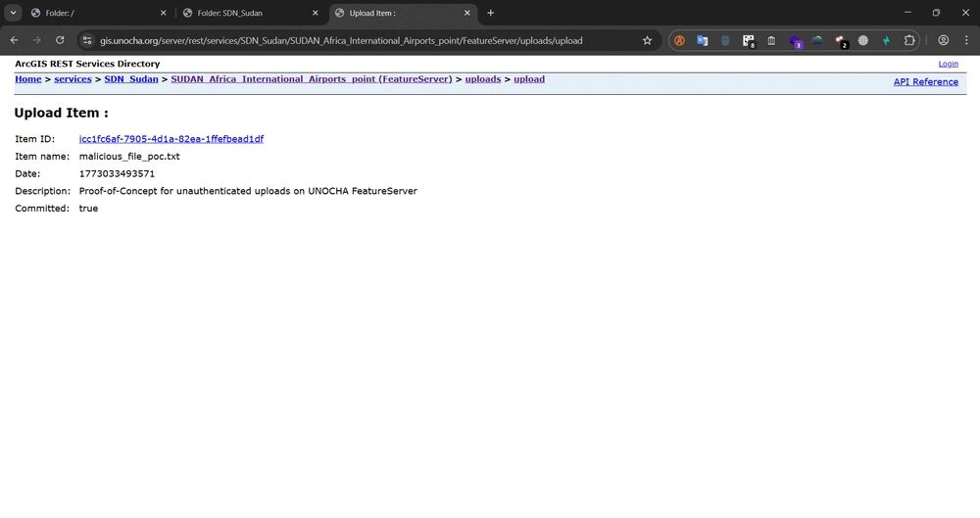This screenshot has height=518, width=980.
Task: Open the teal lightning bolt extension
Action: pos(886,40)
